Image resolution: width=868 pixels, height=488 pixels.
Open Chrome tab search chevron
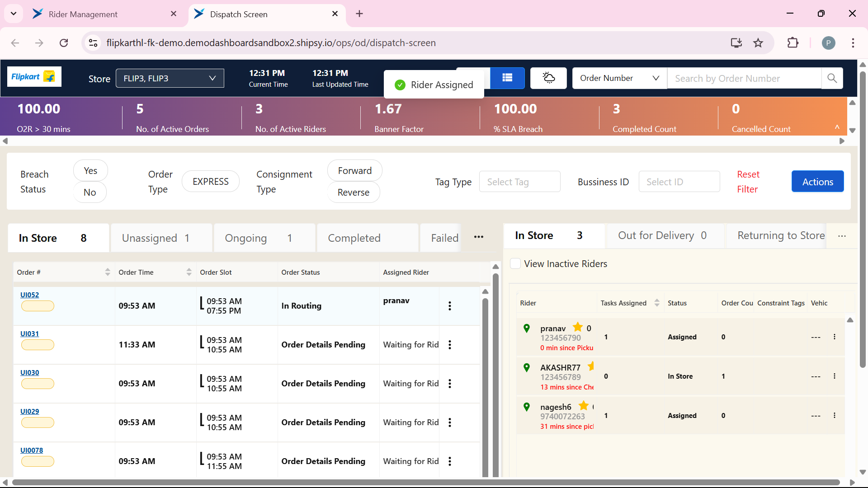[x=14, y=14]
